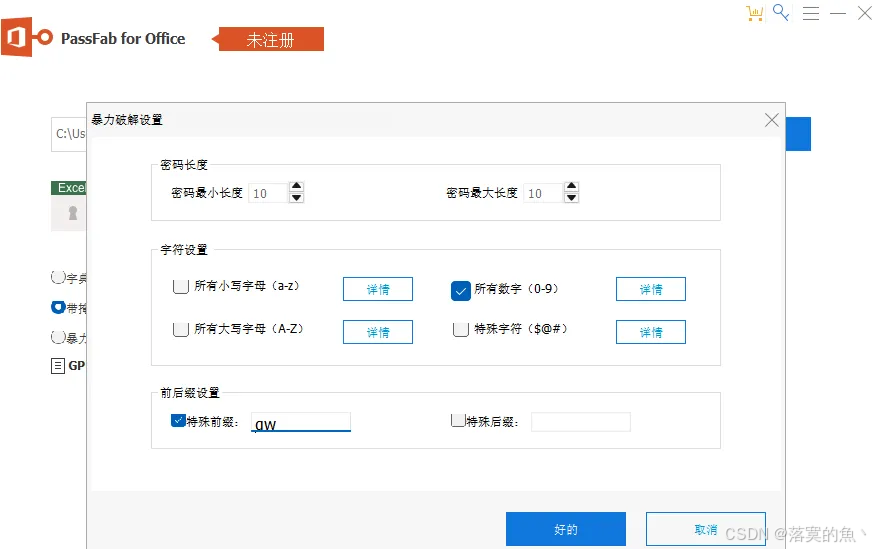Click the 密码最大长度 input field

coord(543,193)
